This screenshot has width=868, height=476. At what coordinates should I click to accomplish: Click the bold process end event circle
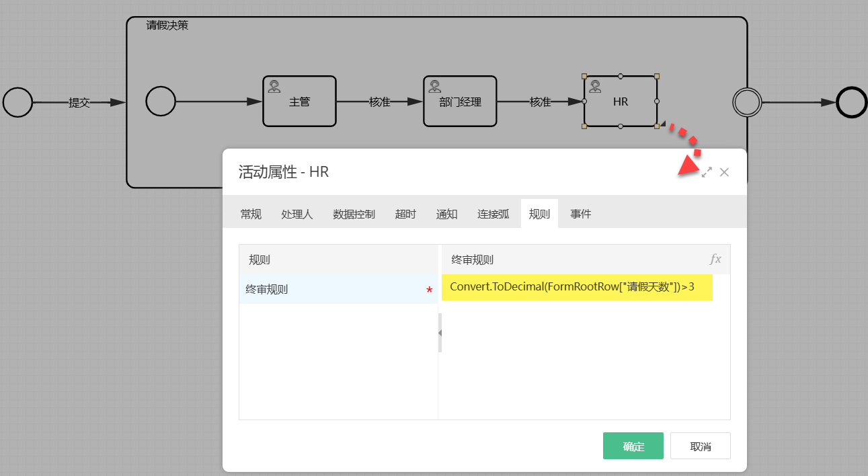(x=851, y=102)
